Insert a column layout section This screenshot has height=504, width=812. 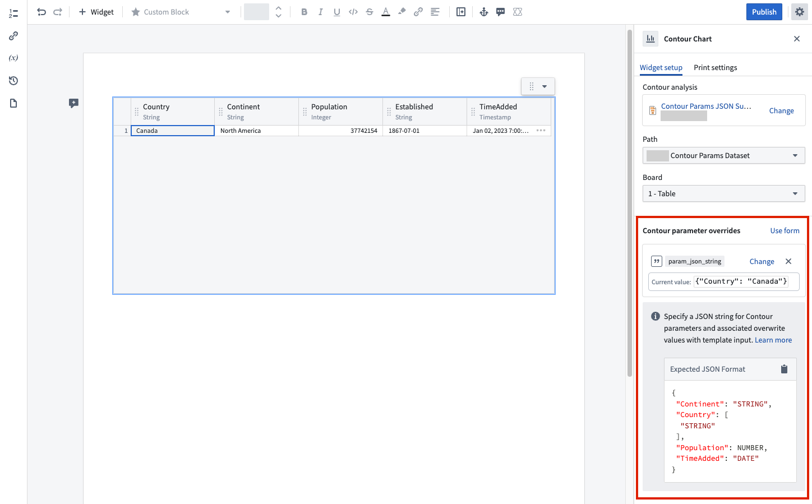click(x=461, y=12)
